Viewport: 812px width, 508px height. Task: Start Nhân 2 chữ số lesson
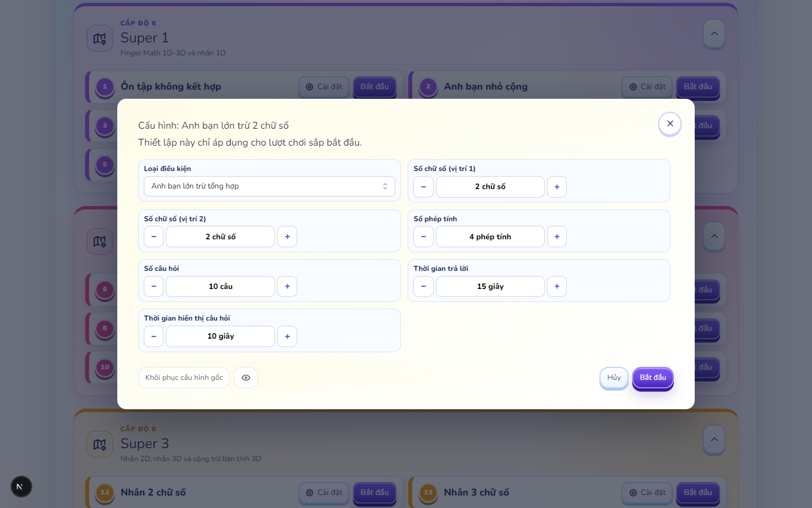pyautogui.click(x=375, y=493)
